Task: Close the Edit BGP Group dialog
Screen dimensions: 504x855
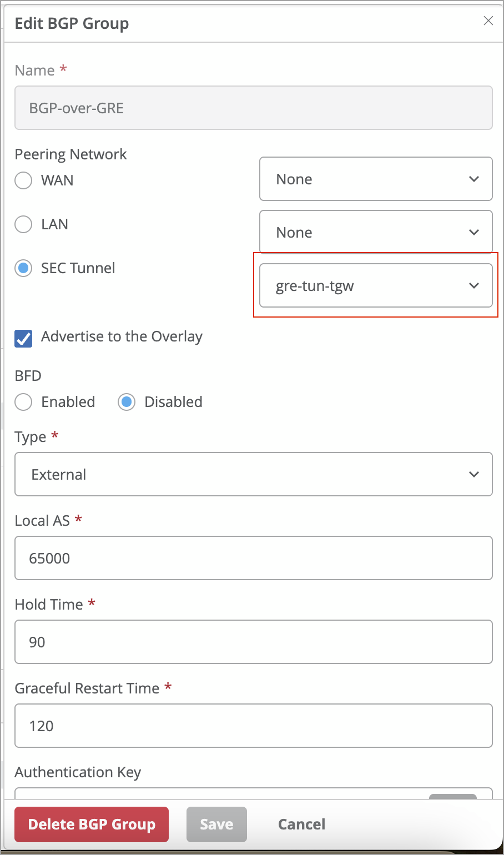Action: [x=488, y=21]
